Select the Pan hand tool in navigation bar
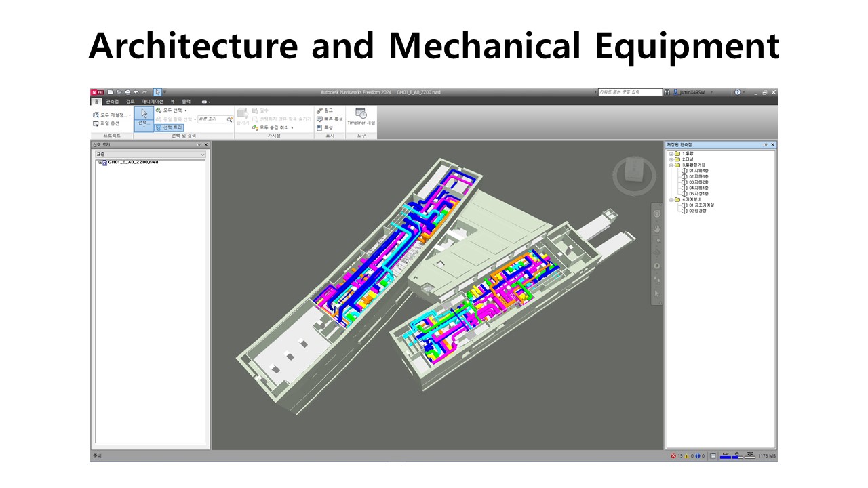 coord(656,229)
